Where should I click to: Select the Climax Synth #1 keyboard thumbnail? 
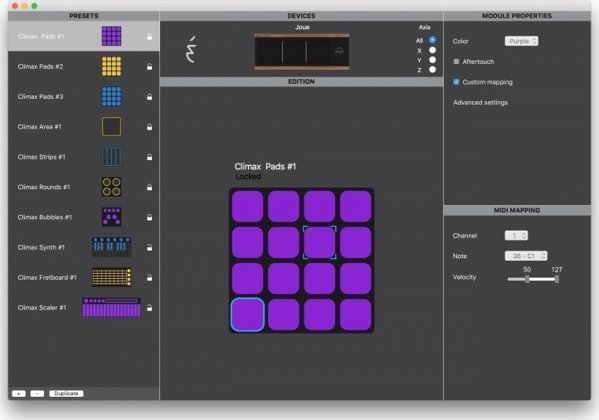112,247
